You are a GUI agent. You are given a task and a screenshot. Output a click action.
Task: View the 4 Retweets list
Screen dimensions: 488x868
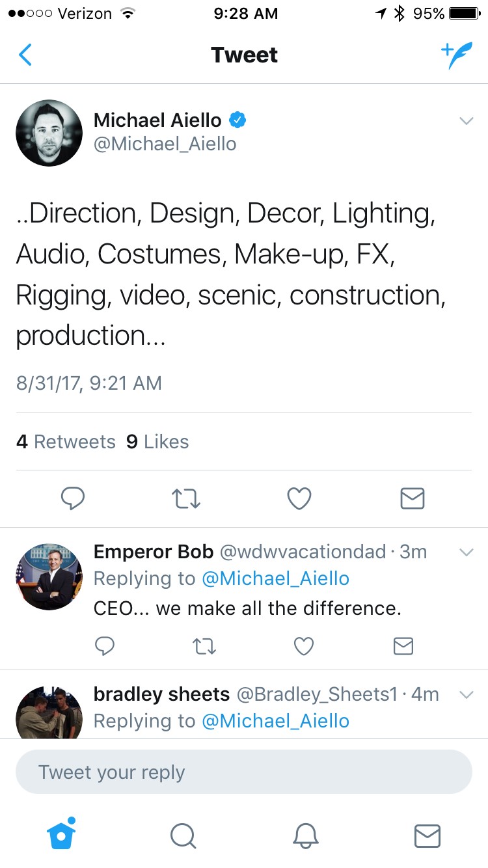point(66,442)
